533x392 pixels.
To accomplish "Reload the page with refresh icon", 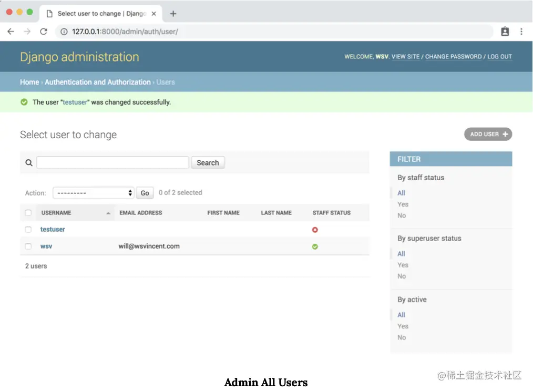I will (44, 32).
